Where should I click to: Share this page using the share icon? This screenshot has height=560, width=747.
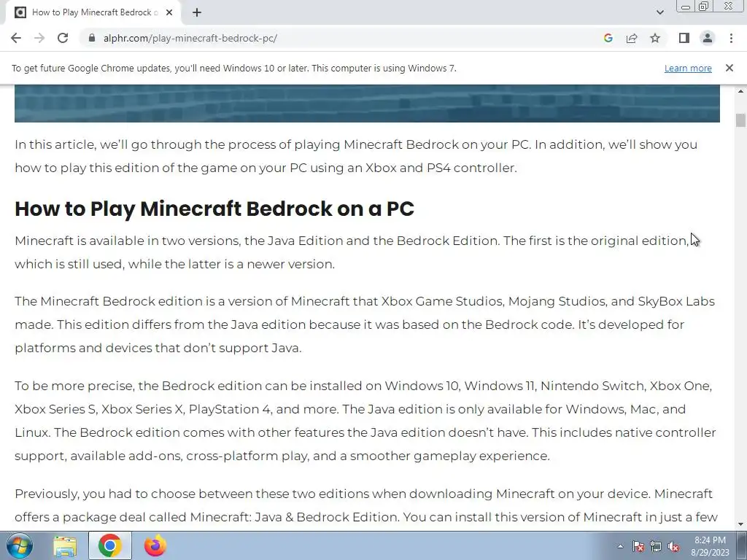[x=632, y=38]
